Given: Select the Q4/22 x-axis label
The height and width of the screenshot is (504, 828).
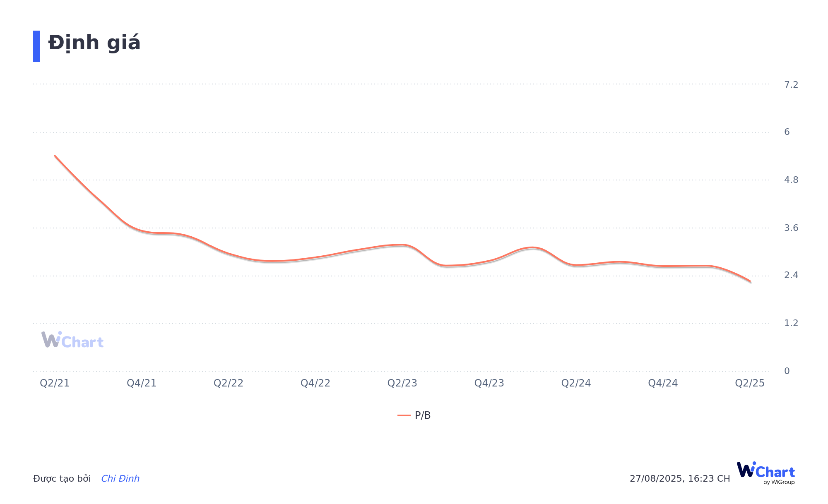Looking at the screenshot, I should [x=315, y=383].
